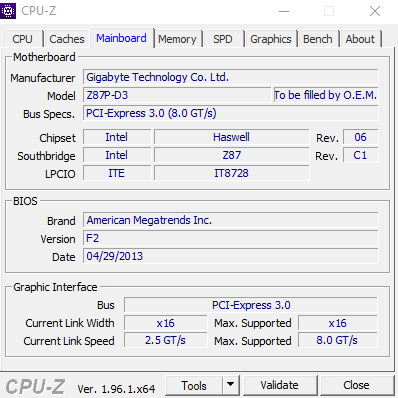The width and height of the screenshot is (398, 398).
Task: Click the BIOS version F2 field
Action: pos(231,238)
